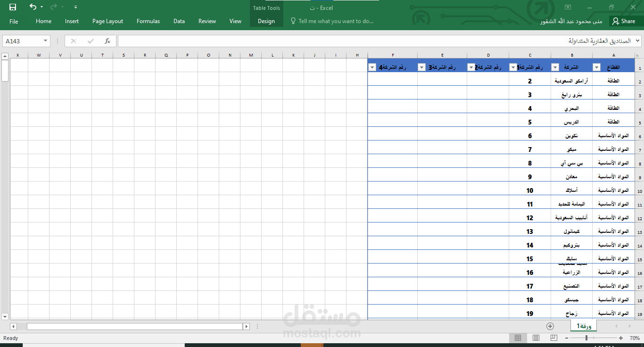This screenshot has width=644, height=347.
Task: Switch to Normal view in the status bar
Action: pyautogui.click(x=518, y=338)
